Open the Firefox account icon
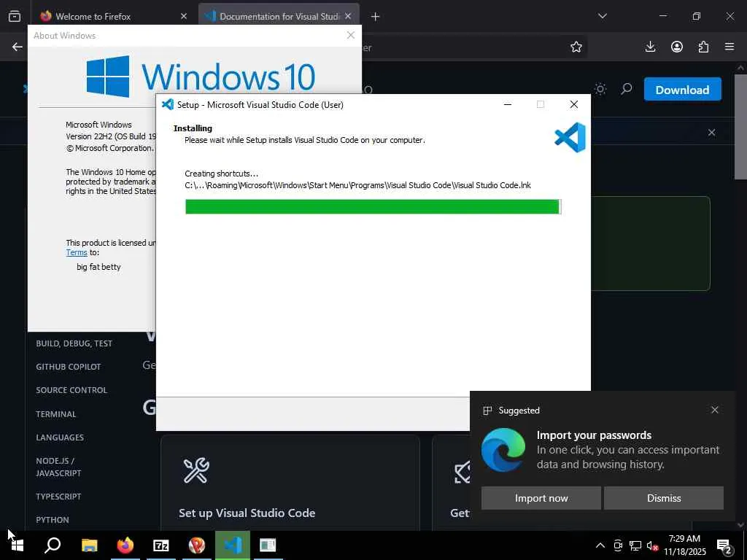Viewport: 747px width, 560px height. point(677,47)
